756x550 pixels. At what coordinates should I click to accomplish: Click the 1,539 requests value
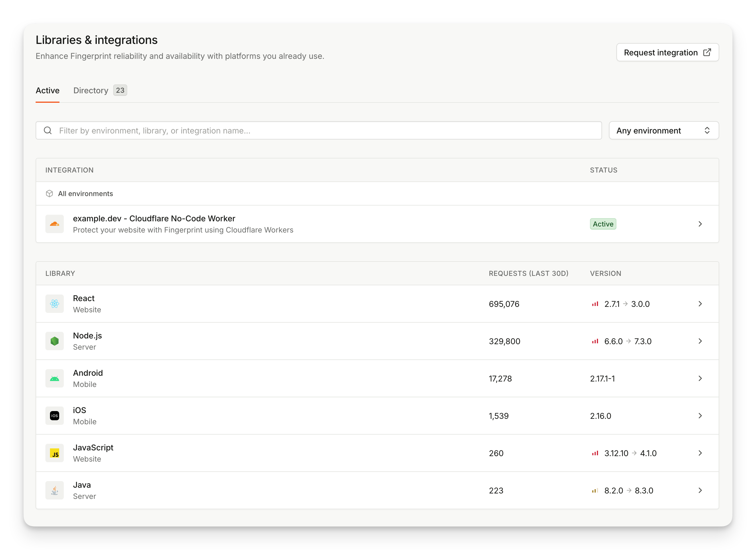pyautogui.click(x=499, y=416)
